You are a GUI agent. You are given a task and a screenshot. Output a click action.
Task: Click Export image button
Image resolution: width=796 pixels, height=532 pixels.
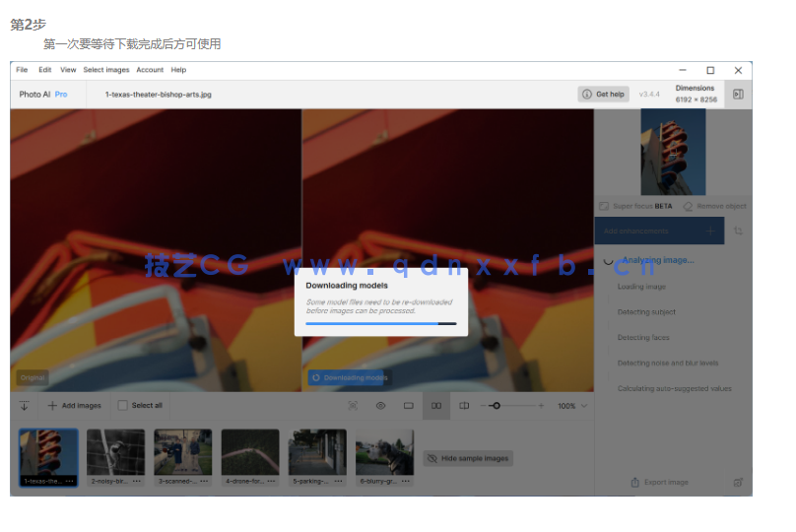pos(659,483)
